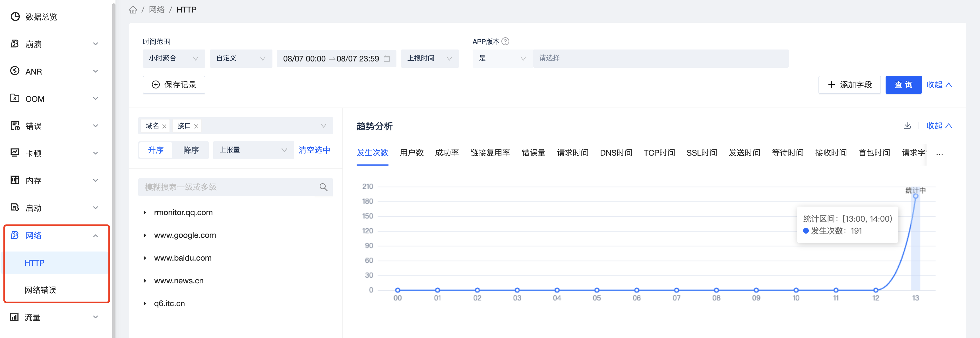Expand the rmonitor.qq.com tree node
The width and height of the screenshot is (980, 338).
[145, 213]
